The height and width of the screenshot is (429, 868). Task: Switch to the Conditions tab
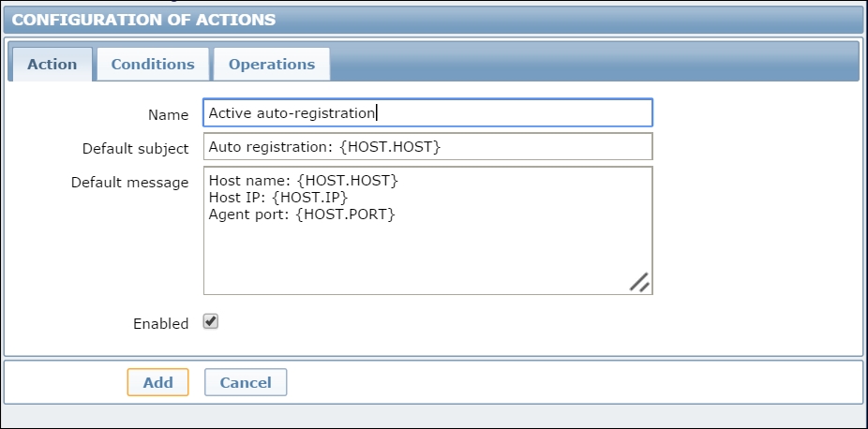[153, 65]
